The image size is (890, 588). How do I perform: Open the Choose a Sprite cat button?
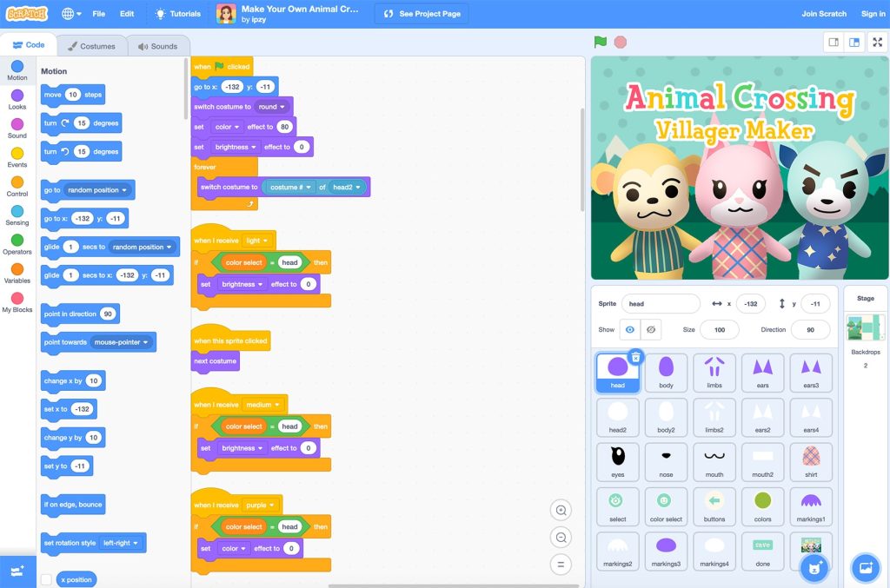coord(814,567)
